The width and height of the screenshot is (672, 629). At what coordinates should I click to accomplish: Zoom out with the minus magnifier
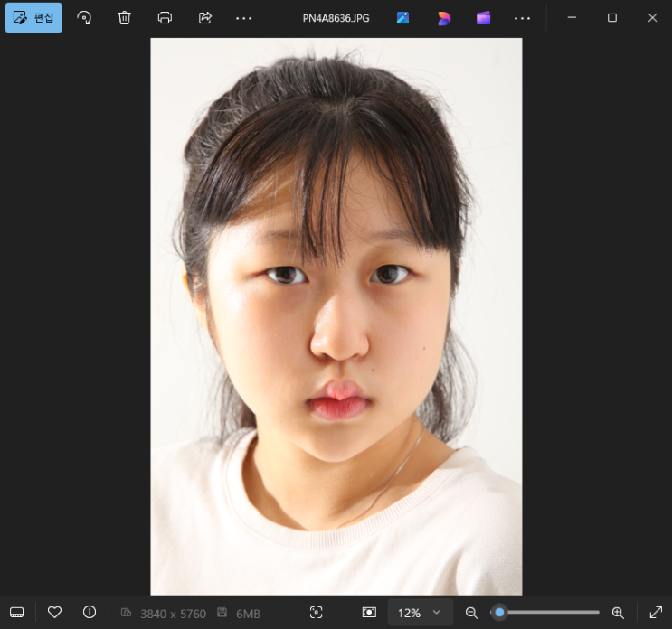click(x=471, y=612)
